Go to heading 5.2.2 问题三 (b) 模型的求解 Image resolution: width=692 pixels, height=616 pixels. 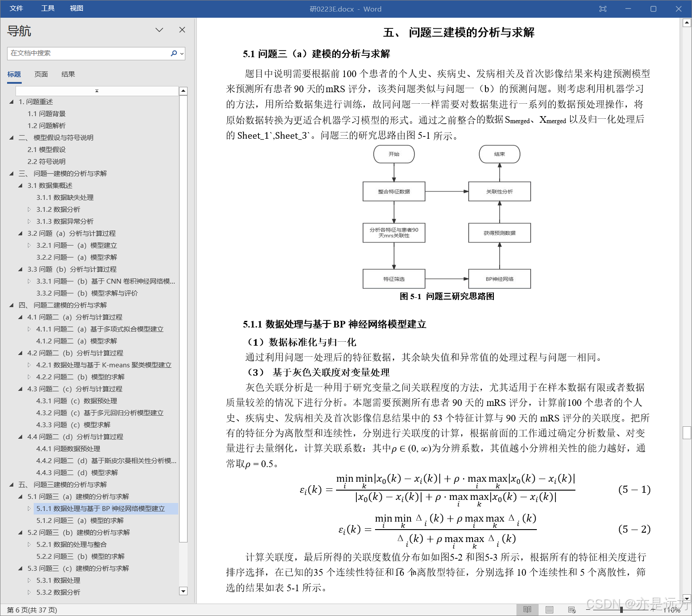tap(81, 557)
